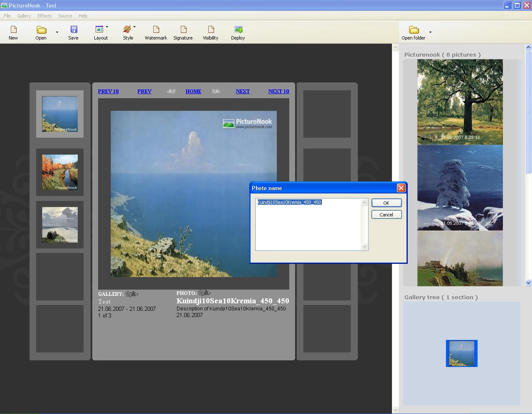
Task: Open the Effects menu
Action: pos(44,16)
